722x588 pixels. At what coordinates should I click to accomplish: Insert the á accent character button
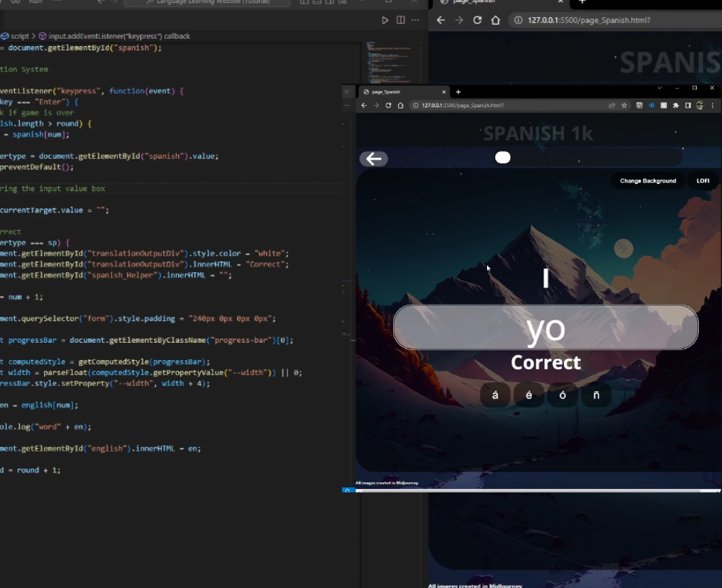pyautogui.click(x=495, y=395)
